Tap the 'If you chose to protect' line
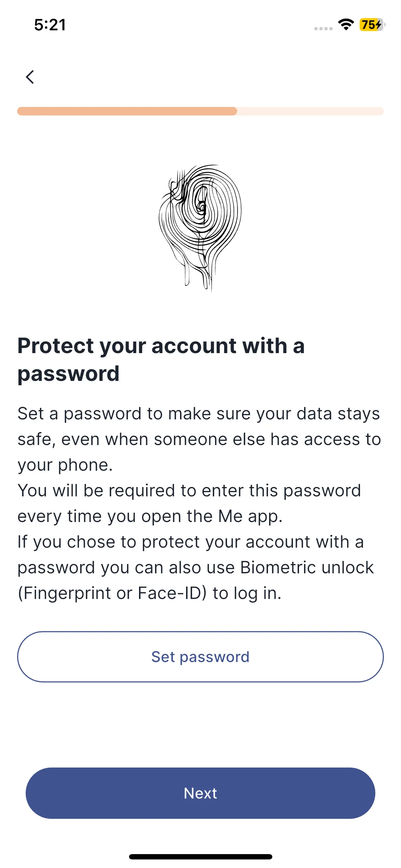 [x=191, y=542]
